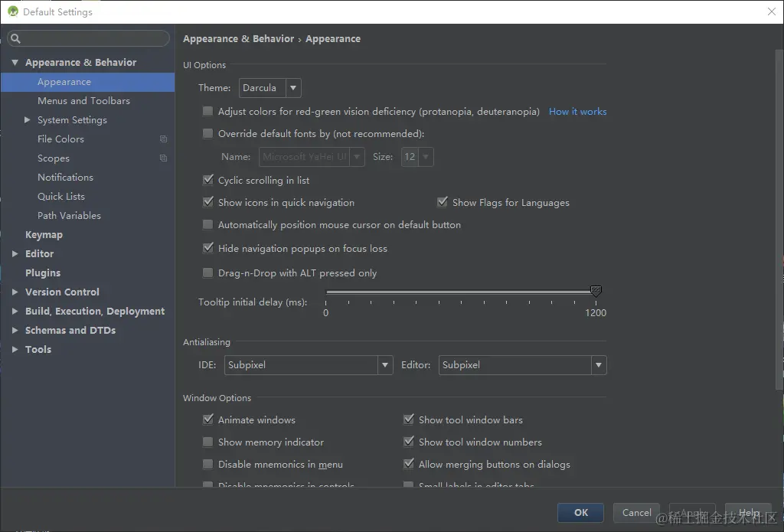The height and width of the screenshot is (532, 784).
Task: Open the IDE antialiasing Subpixel dropdown
Action: 309,365
